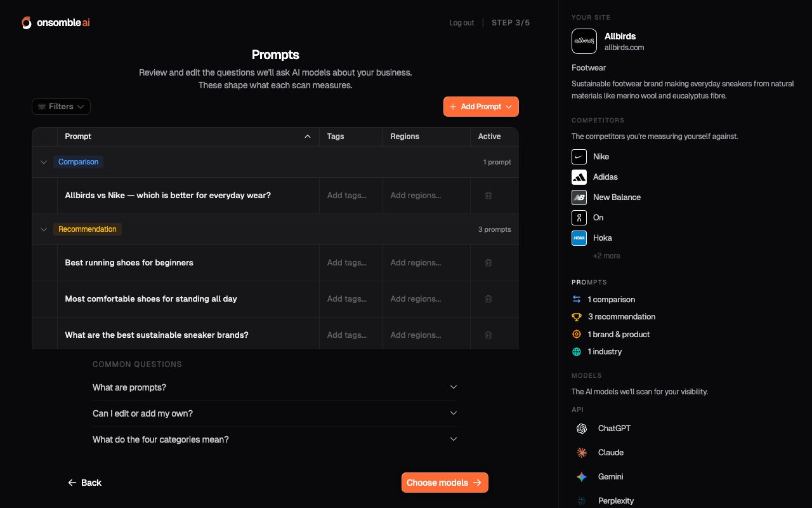Click the Choose models button
The width and height of the screenshot is (812, 508).
pos(445,483)
